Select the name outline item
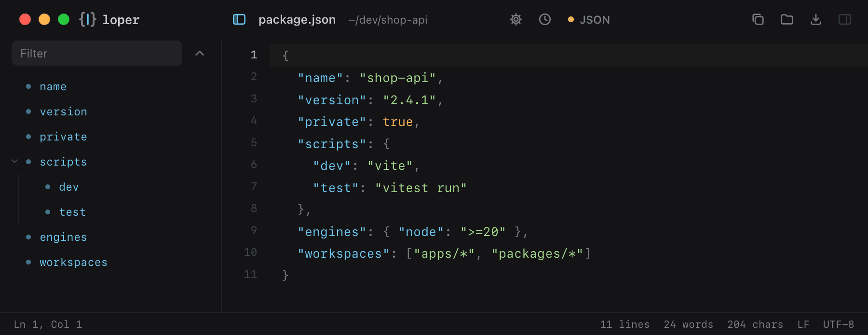Viewport: 868px width, 335px height. click(53, 86)
